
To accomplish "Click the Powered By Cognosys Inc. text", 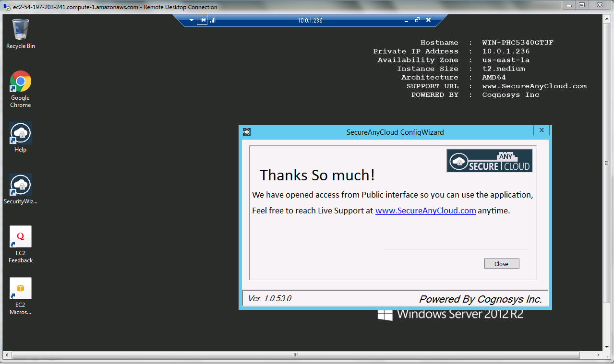I will click(x=480, y=299).
